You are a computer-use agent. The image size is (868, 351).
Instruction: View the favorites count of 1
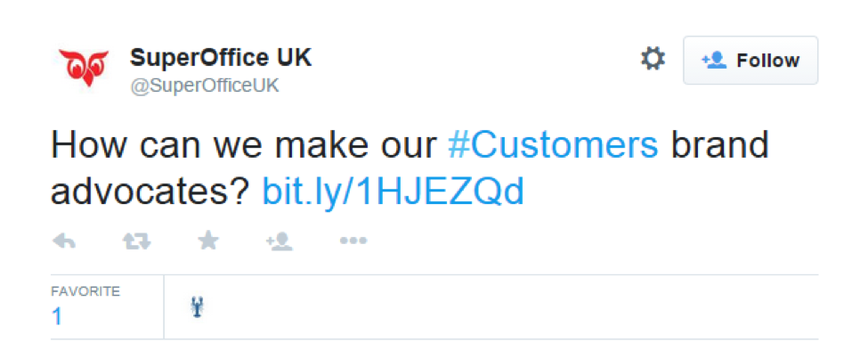56,316
